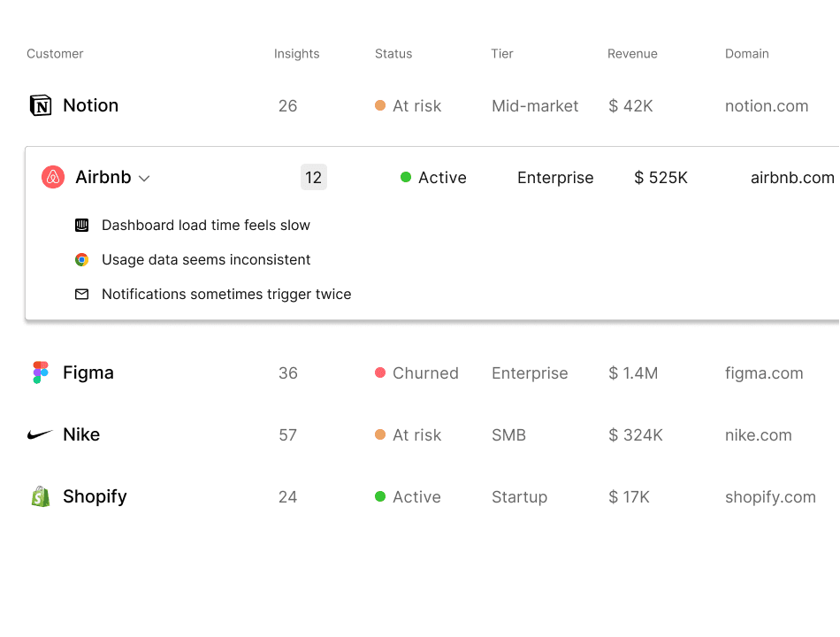Click the green Active status dot for Airbnb
Screen dimensions: 840x637
pos(406,178)
